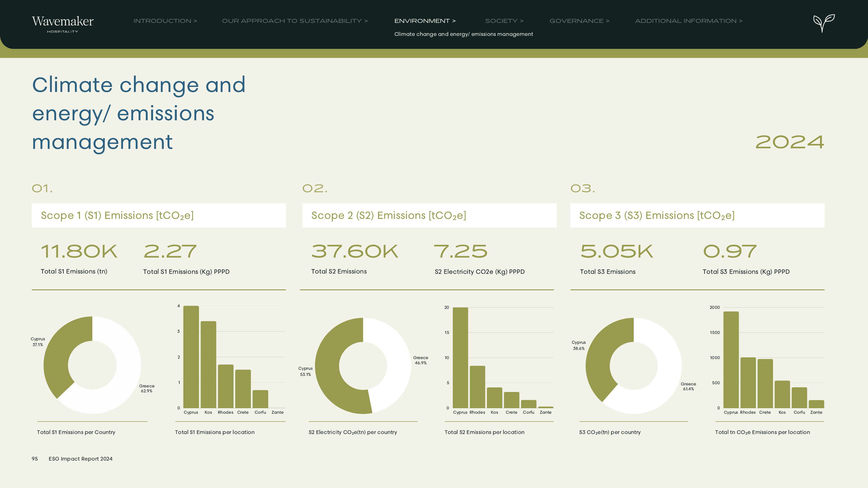Viewport: 868px width, 488px height.
Task: Click the 7.25 value
Action: [x=460, y=252]
